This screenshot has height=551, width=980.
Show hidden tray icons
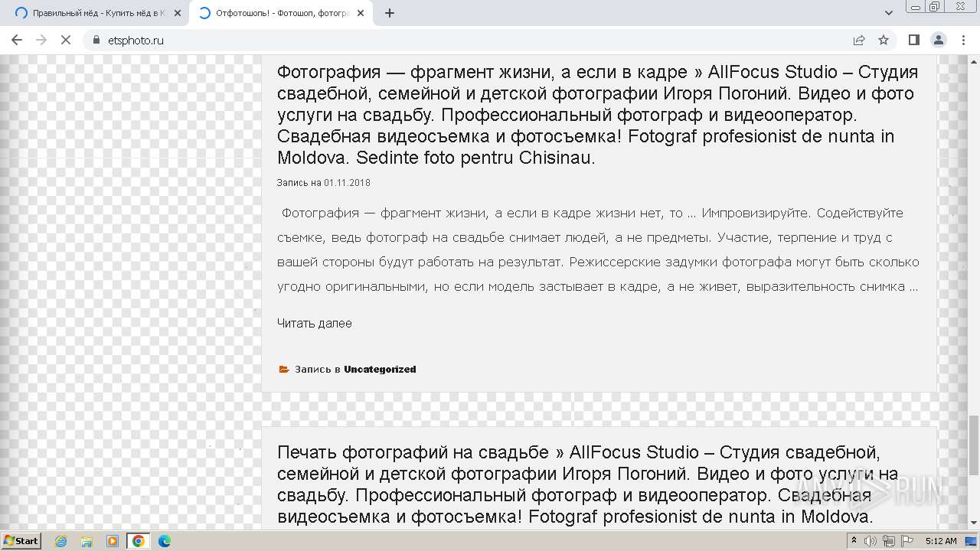tap(854, 541)
